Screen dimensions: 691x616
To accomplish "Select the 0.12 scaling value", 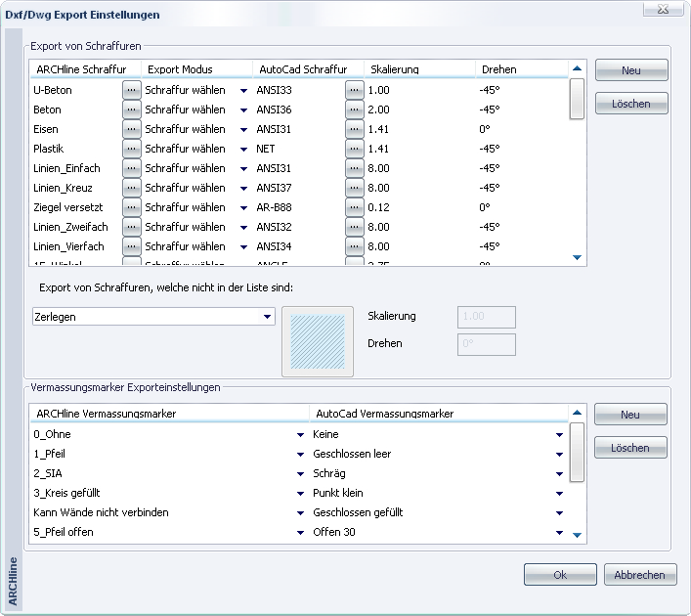I will coord(379,207).
